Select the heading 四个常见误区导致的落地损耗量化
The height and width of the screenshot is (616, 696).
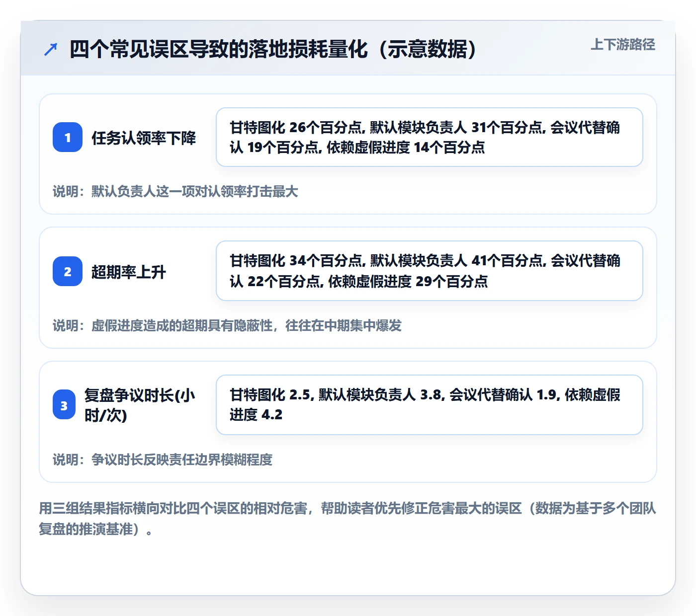pos(273,49)
